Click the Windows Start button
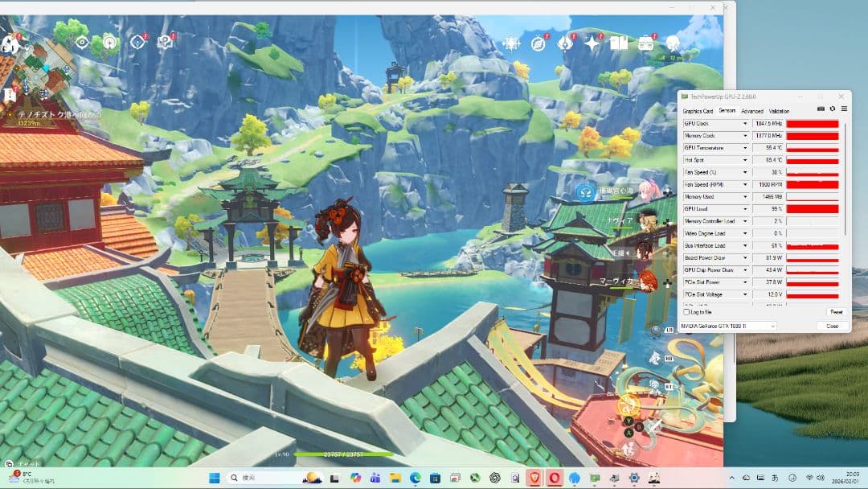Viewport: 868px width, 489px height. point(215,478)
